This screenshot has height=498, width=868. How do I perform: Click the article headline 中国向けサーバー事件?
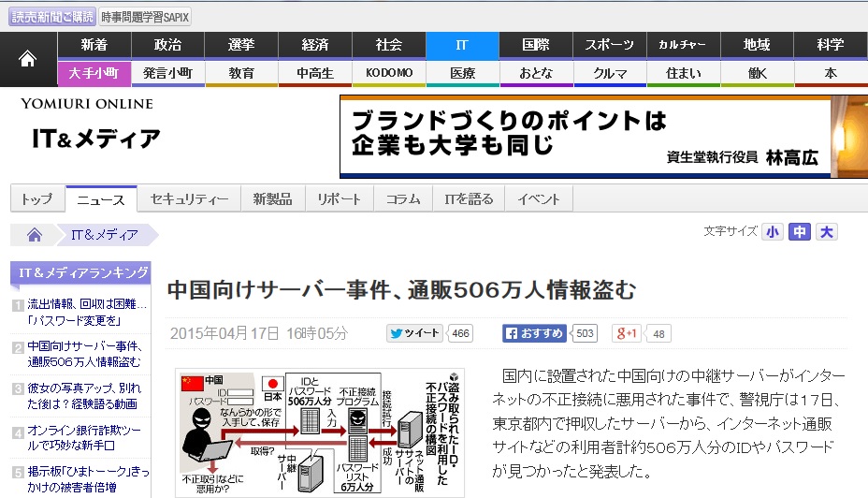(401, 289)
